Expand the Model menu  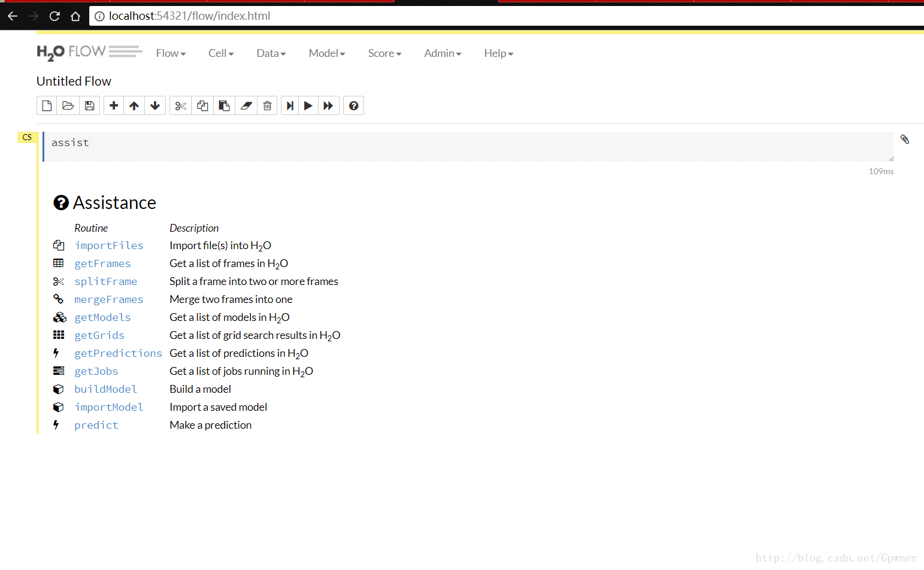tap(327, 53)
